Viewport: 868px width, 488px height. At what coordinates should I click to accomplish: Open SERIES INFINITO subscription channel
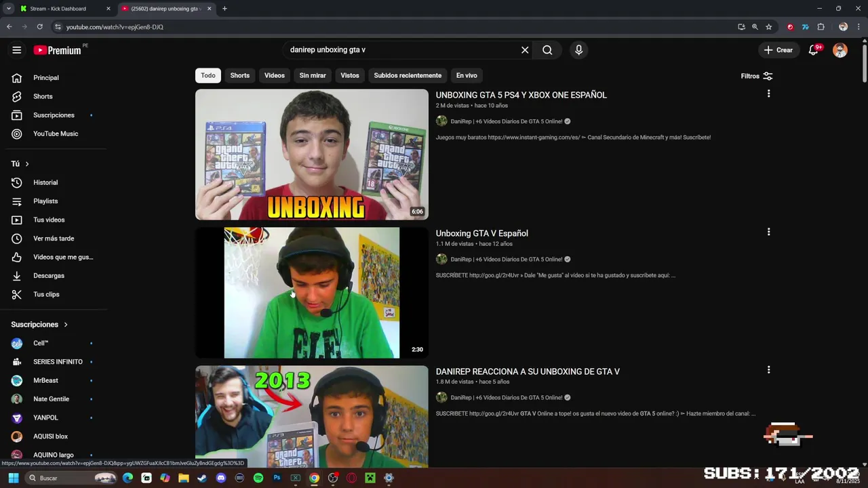point(58,362)
